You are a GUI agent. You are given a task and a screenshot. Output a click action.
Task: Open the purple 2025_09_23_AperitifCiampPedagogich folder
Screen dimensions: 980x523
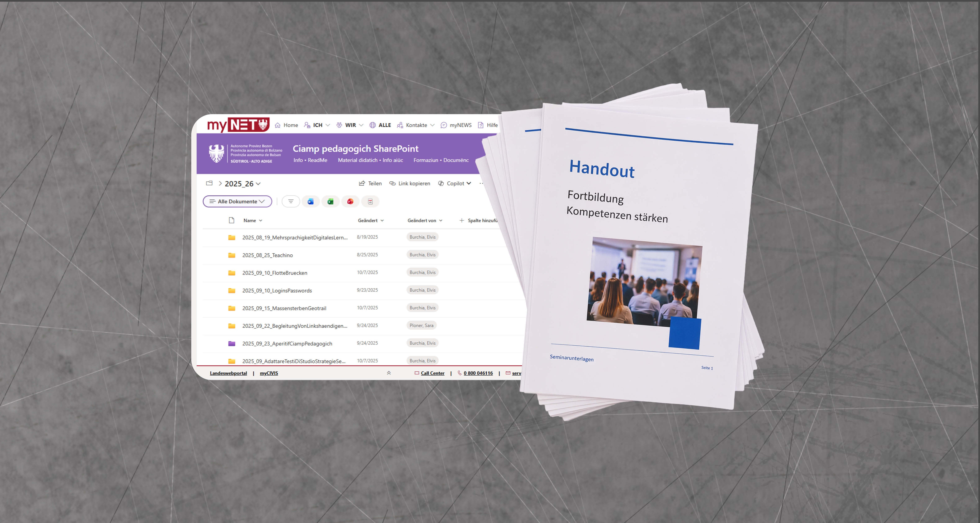(287, 344)
